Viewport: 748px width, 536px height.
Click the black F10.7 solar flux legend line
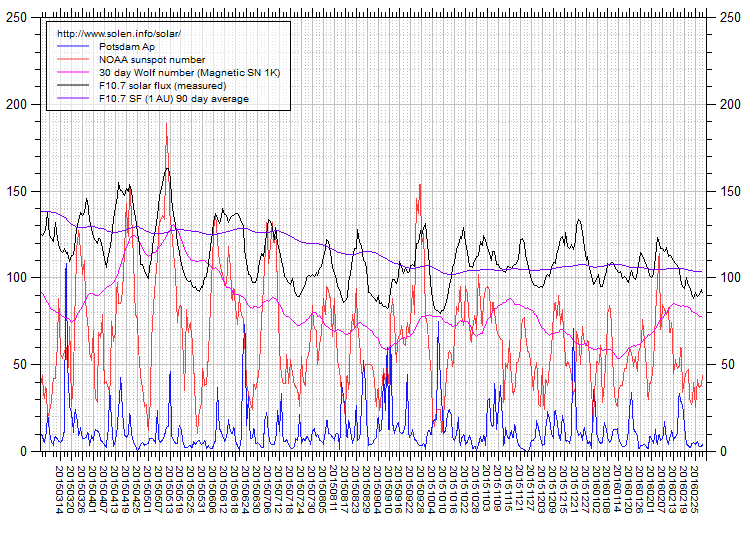[x=73, y=86]
